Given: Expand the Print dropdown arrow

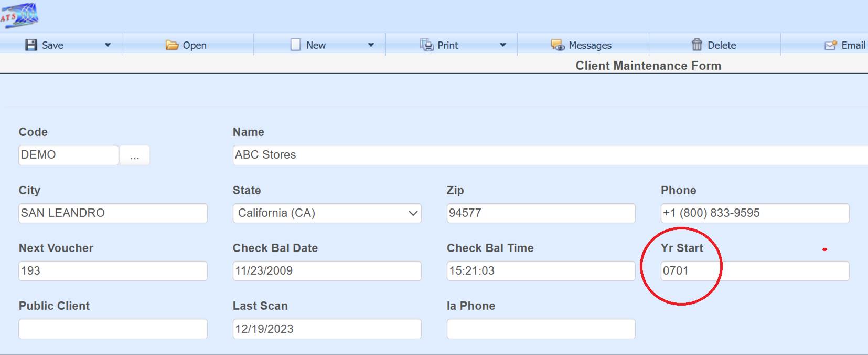Looking at the screenshot, I should pos(502,45).
